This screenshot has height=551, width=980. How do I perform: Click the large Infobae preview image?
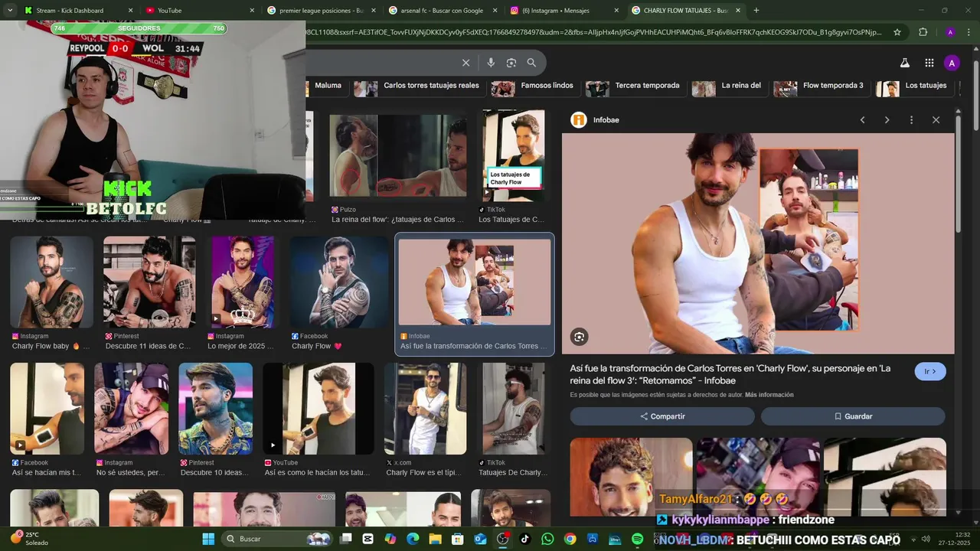coord(758,243)
